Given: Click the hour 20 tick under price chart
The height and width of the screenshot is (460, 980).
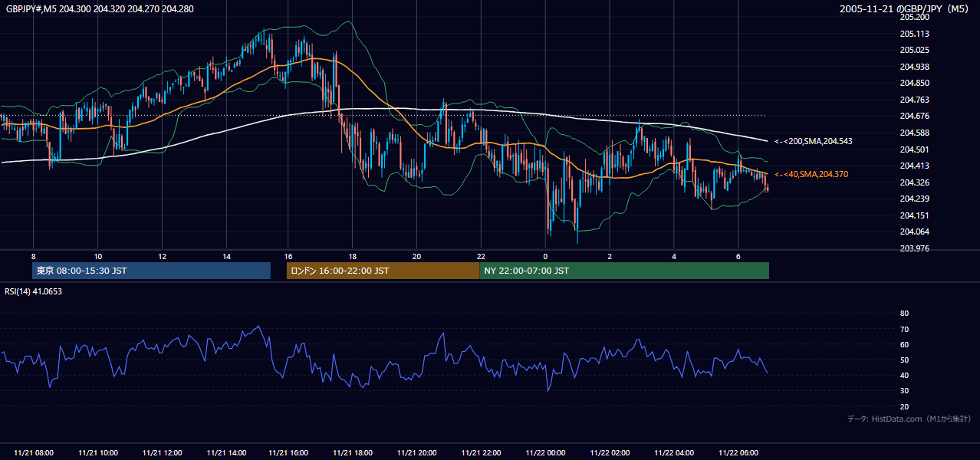Looking at the screenshot, I should (x=416, y=256).
